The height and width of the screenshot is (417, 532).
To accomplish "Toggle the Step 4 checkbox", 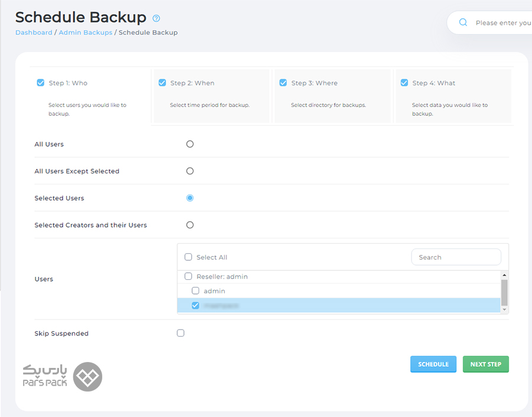I will point(404,83).
